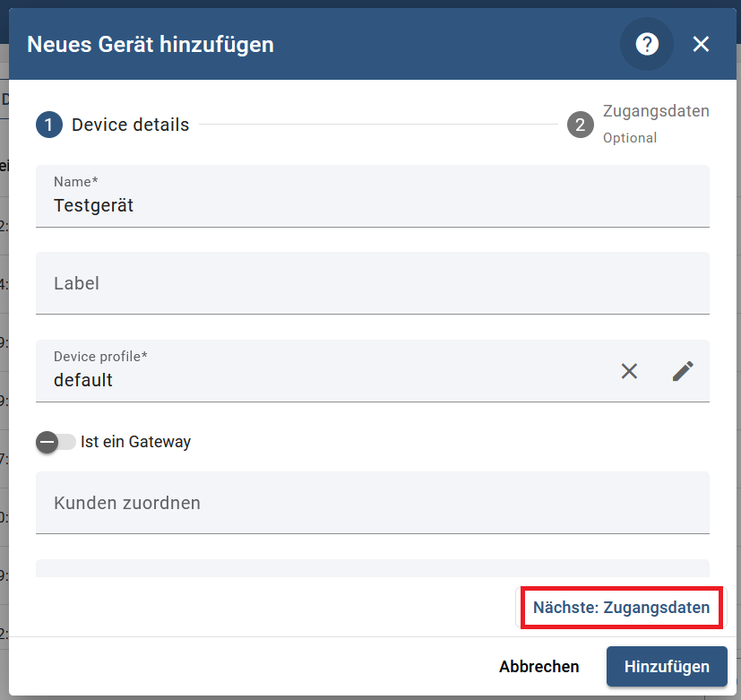Cancel with the Abbrechen button

coord(539,667)
